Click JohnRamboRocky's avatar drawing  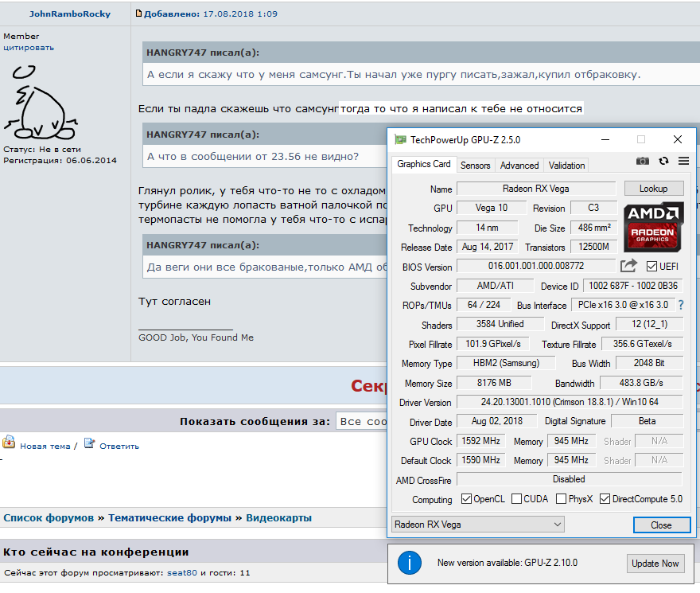pos(41,102)
